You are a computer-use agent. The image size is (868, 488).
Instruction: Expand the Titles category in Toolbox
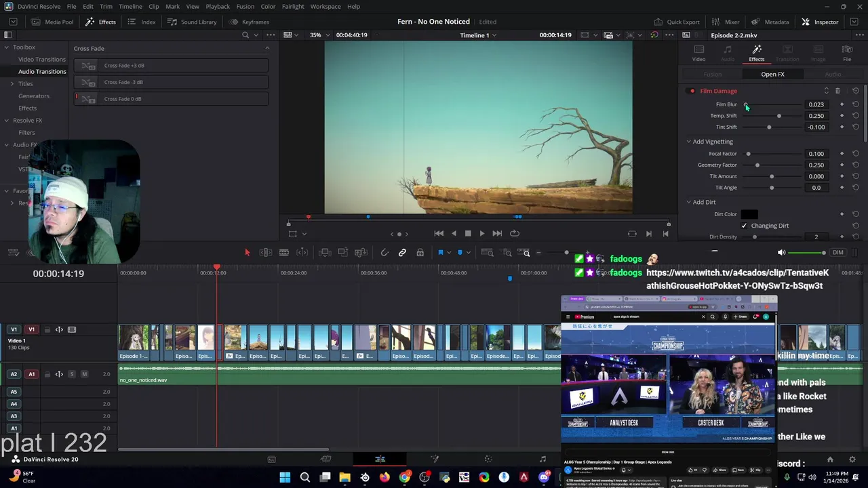(12, 84)
